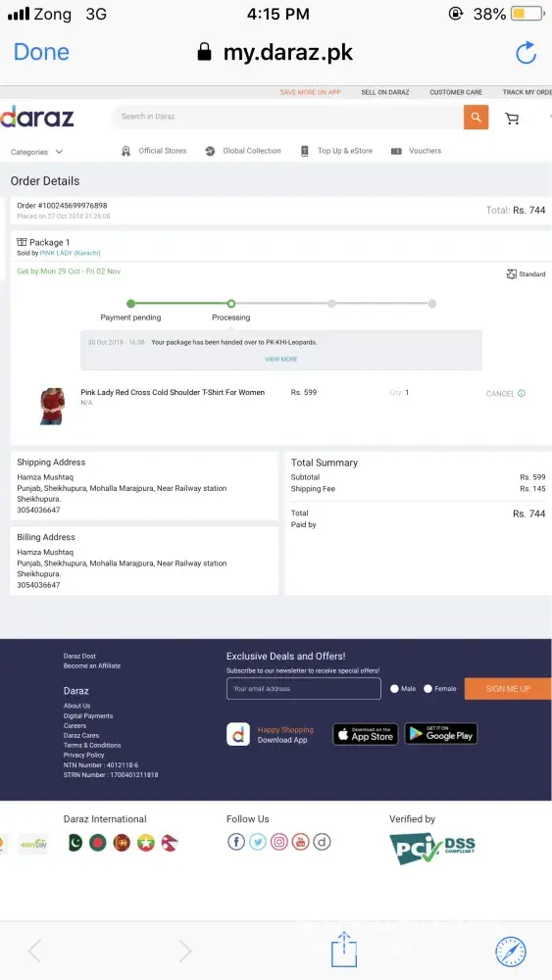Select the Female radio button

[x=428, y=689]
